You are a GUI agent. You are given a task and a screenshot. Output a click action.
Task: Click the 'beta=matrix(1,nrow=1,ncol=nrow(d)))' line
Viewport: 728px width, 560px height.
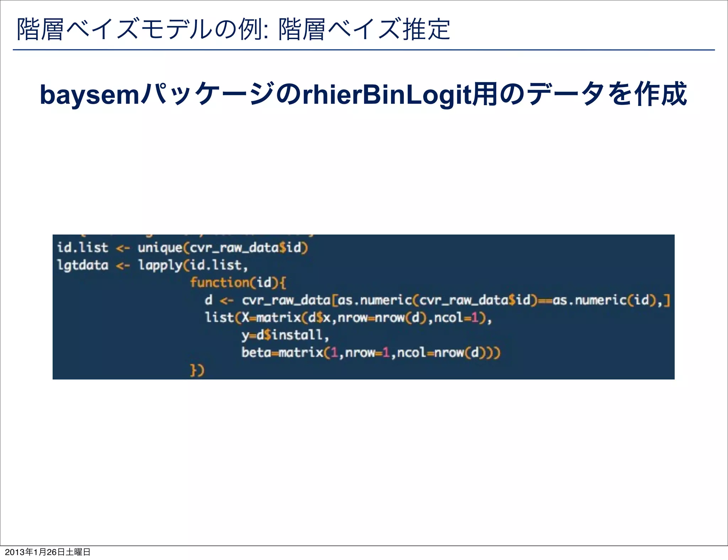[371, 352]
